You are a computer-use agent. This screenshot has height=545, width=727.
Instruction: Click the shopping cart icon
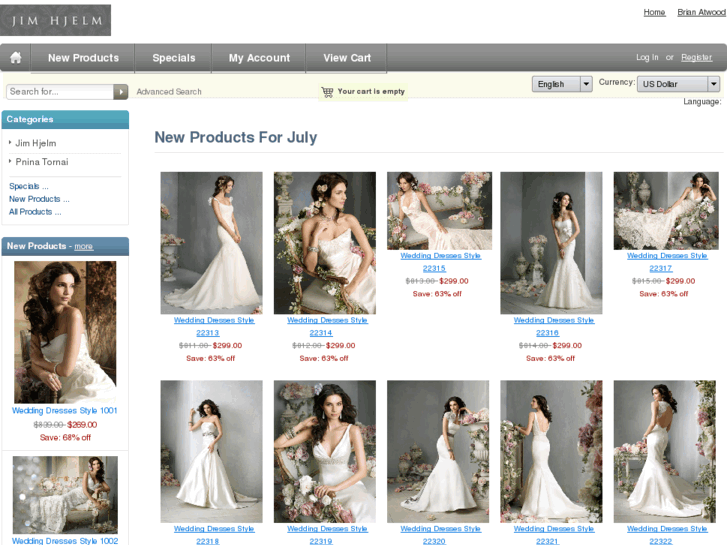point(327,92)
